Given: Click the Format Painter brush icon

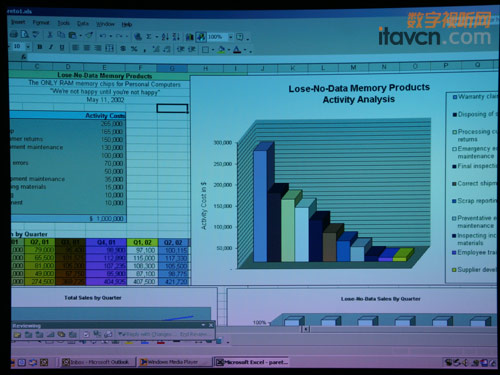Looking at the screenshot, I should (x=89, y=35).
